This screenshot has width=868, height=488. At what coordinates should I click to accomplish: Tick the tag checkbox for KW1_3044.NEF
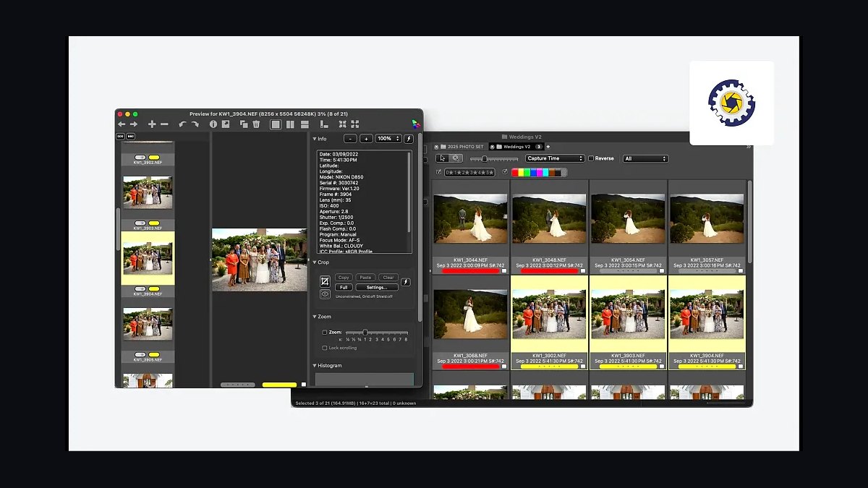tap(504, 271)
